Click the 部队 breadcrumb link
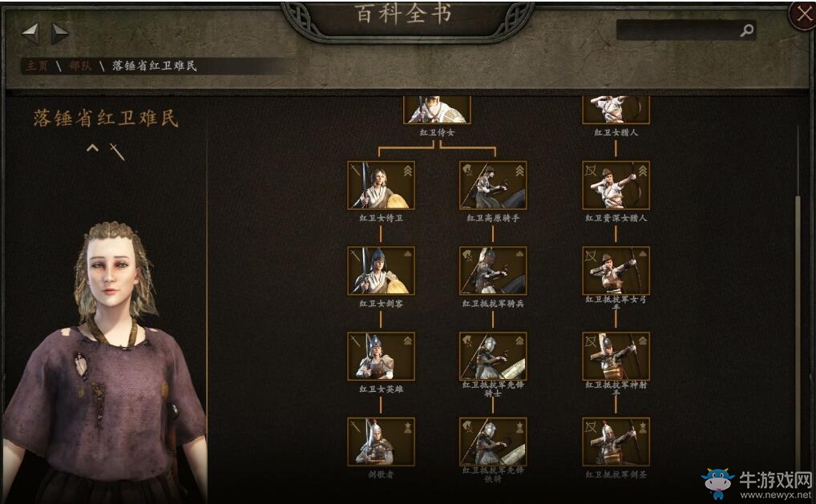This screenshot has width=816, height=504. point(79,66)
